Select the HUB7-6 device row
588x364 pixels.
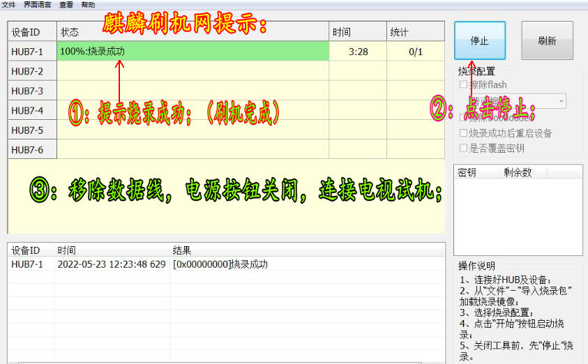tap(28, 149)
